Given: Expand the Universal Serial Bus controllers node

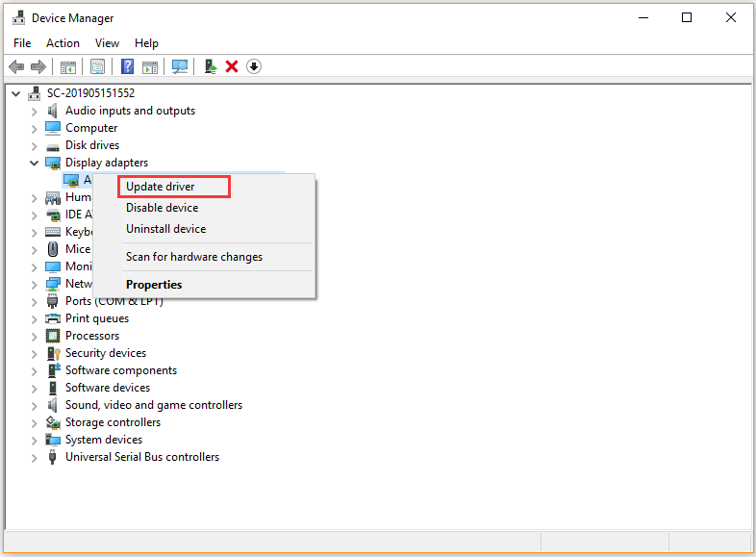Looking at the screenshot, I should click(35, 457).
